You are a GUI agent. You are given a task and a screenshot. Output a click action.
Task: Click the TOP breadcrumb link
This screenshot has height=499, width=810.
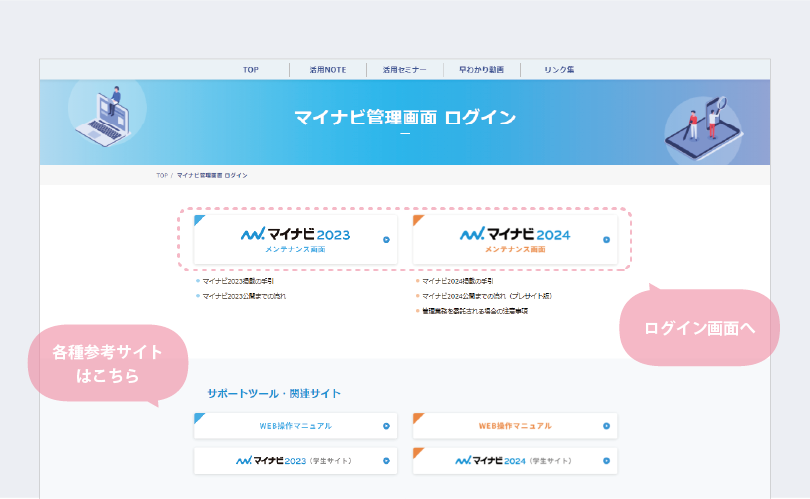tap(162, 176)
